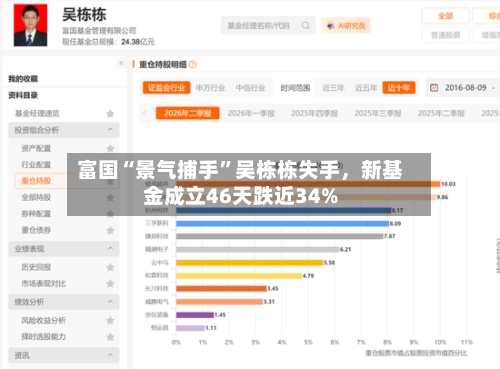Collapse the 资讯 section
Screen dimensions: 500x369
tap(64, 355)
